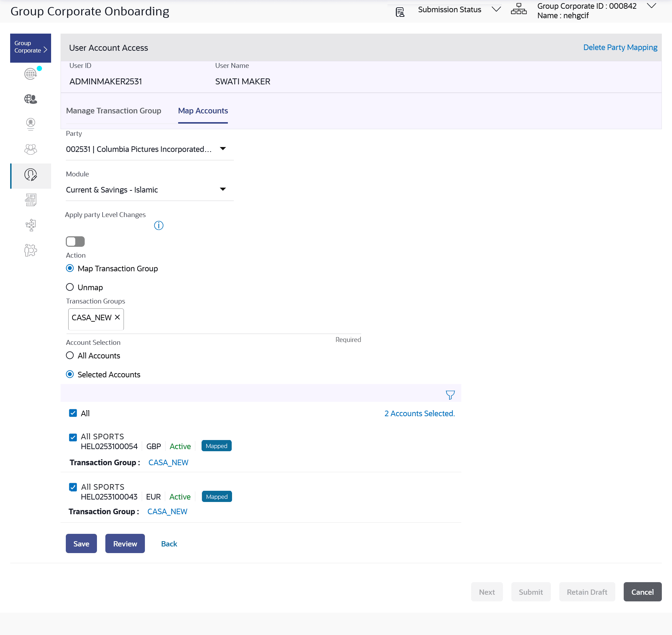Viewport: 672px width, 635px height.
Task: Open the Module dropdown
Action: tap(223, 189)
